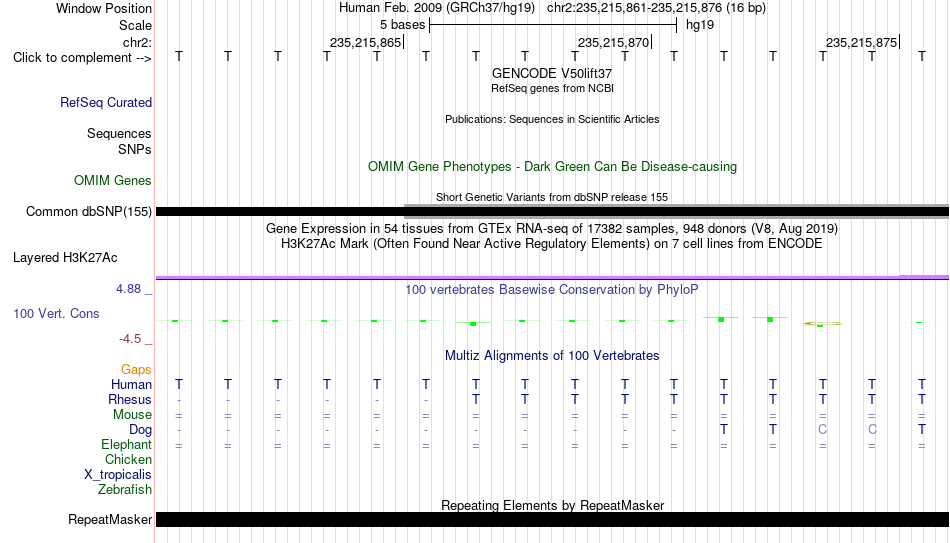Click the 235,215,865 coordinate on the ruler
This screenshot has width=950, height=543.
tap(365, 42)
